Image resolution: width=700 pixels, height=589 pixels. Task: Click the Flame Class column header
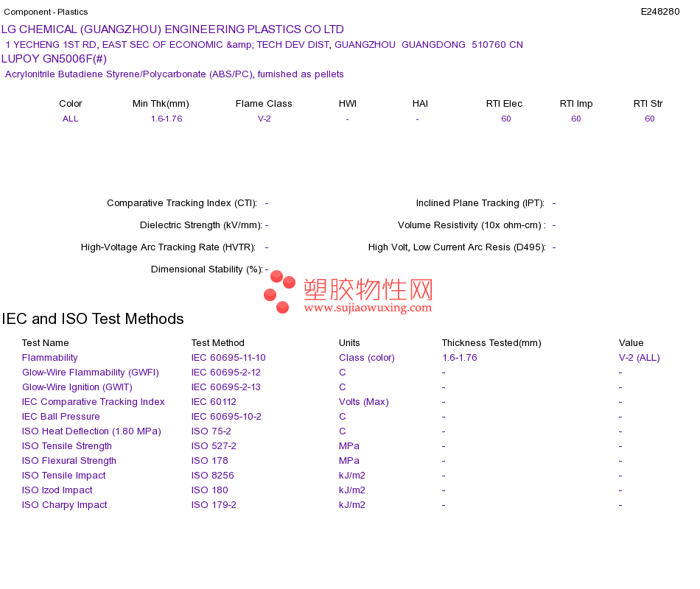(x=264, y=104)
